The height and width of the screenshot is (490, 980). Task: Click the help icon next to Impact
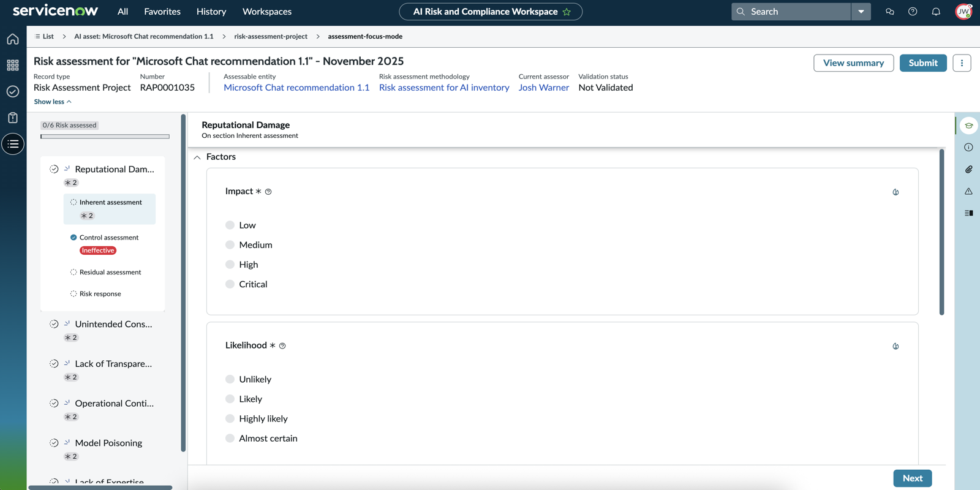[268, 192]
